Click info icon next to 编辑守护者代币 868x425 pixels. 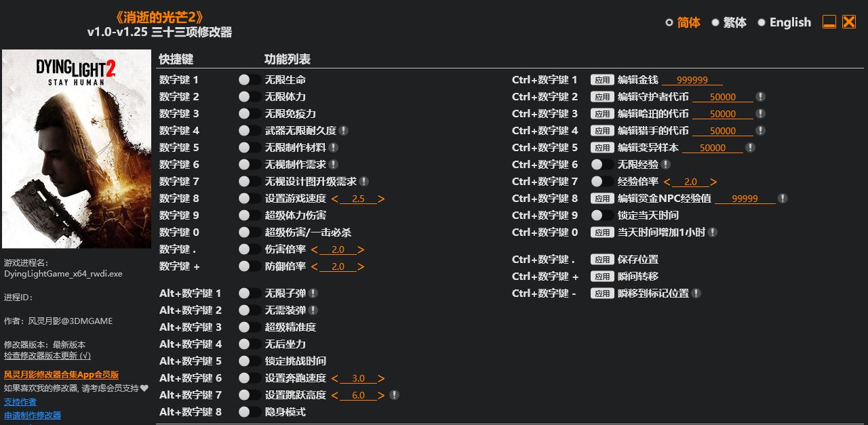click(761, 97)
